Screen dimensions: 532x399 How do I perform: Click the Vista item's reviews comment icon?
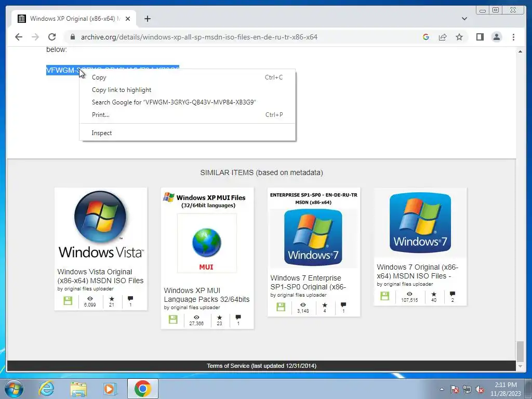(x=130, y=299)
